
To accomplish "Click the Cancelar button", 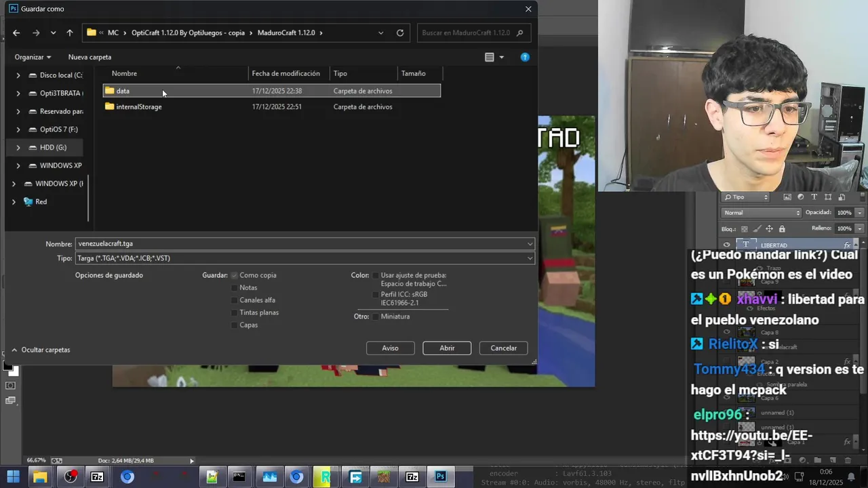I will (x=504, y=348).
